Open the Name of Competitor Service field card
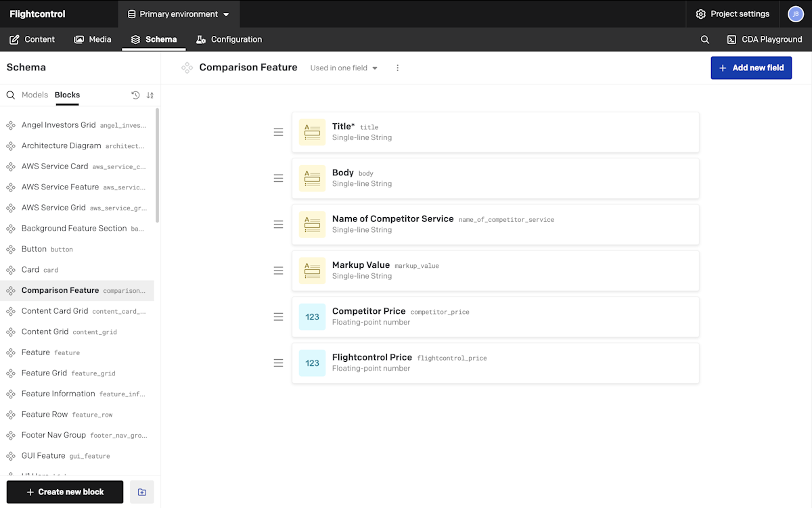This screenshot has height=508, width=812. (x=495, y=224)
